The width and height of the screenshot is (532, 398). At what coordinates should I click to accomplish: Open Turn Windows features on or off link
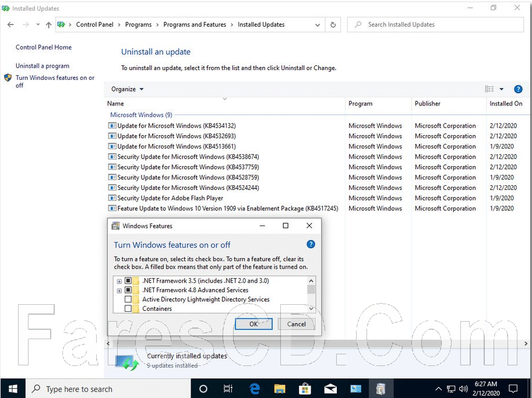click(x=55, y=82)
